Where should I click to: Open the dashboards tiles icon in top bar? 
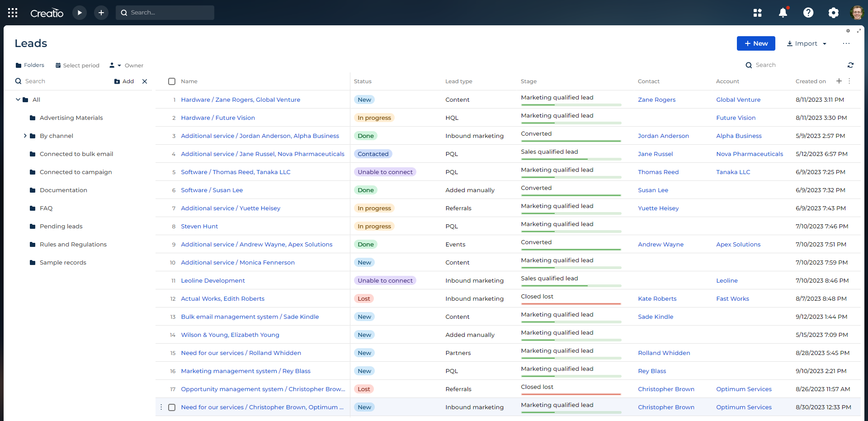[758, 13]
